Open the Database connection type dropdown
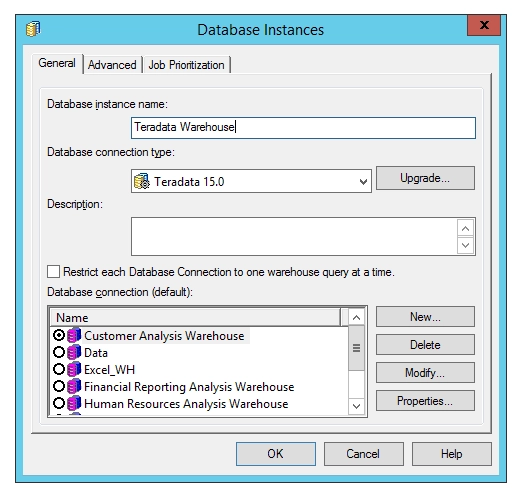Screen dimensions: 517x499 363,182
